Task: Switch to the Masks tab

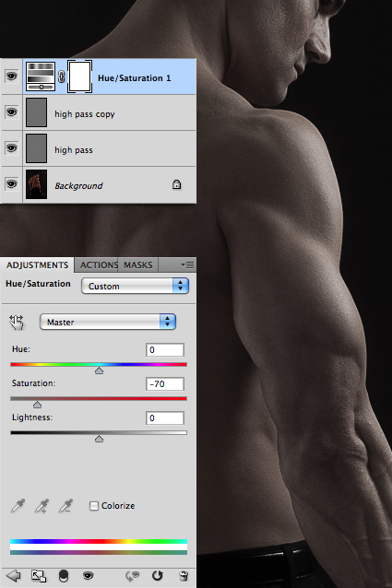Action: coord(138,265)
